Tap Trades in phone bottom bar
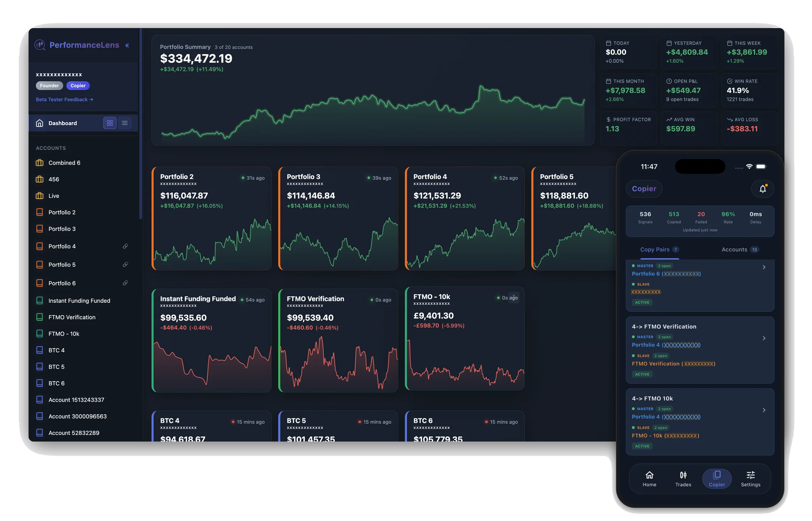Viewport: 812px width, 521px height. [683, 479]
